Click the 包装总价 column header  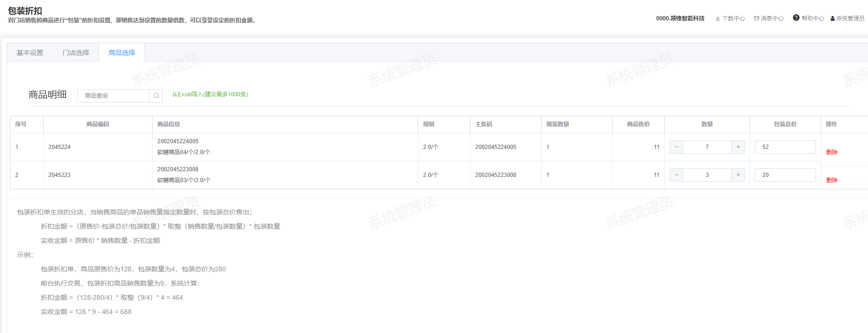[x=785, y=124]
